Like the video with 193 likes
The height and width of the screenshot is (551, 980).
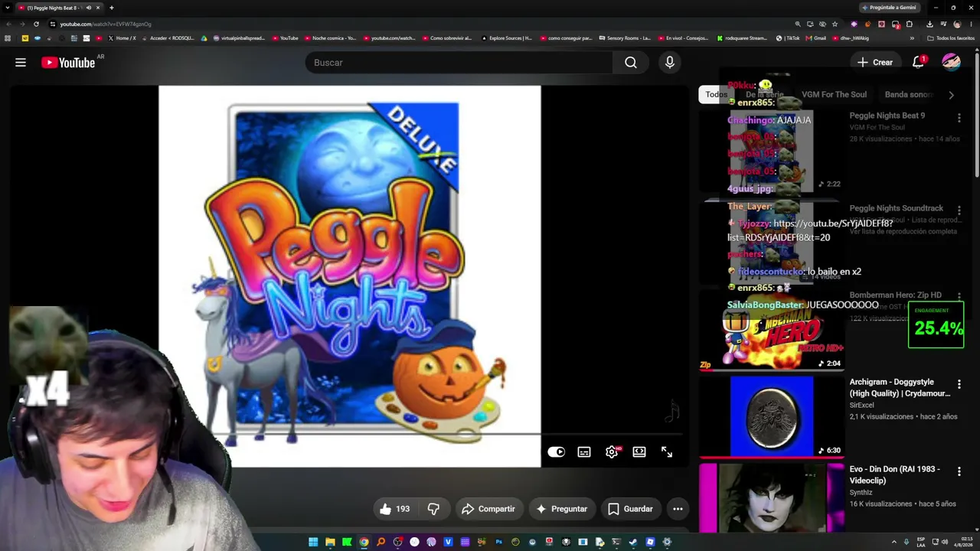(x=395, y=509)
